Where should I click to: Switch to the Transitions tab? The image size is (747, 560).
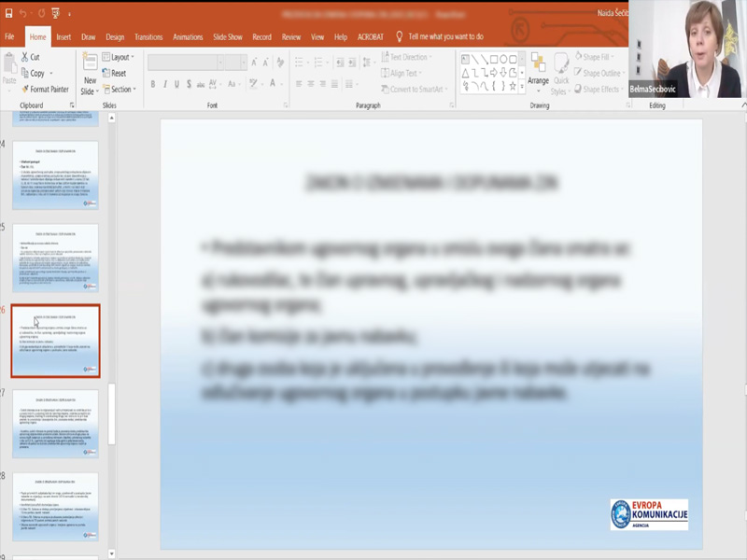(148, 37)
